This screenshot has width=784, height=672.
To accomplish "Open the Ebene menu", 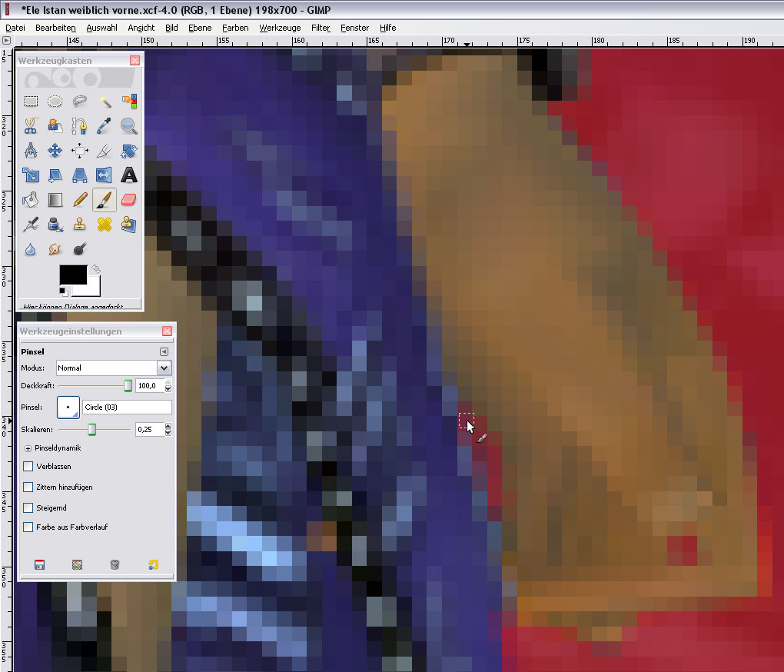I will point(200,28).
